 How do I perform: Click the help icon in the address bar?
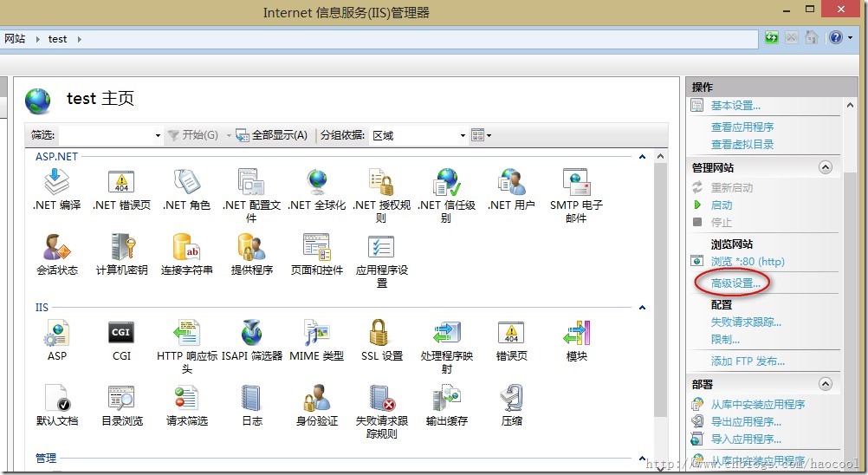(835, 38)
